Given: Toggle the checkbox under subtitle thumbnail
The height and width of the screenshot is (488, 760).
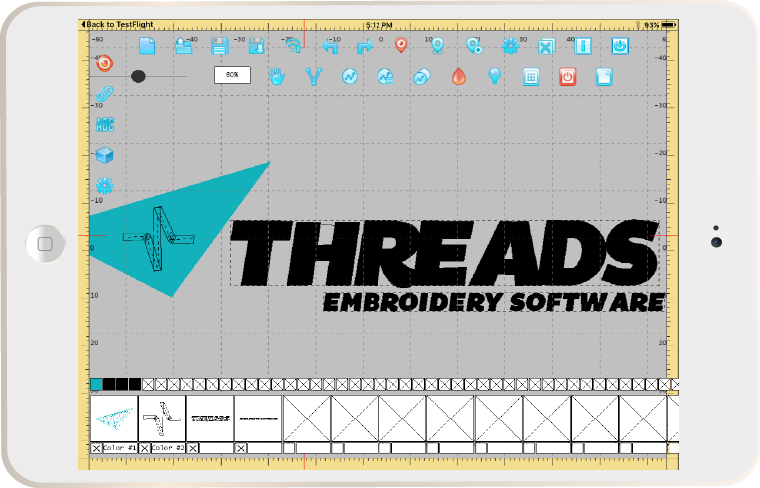Looking at the screenshot, I should click(x=240, y=448).
